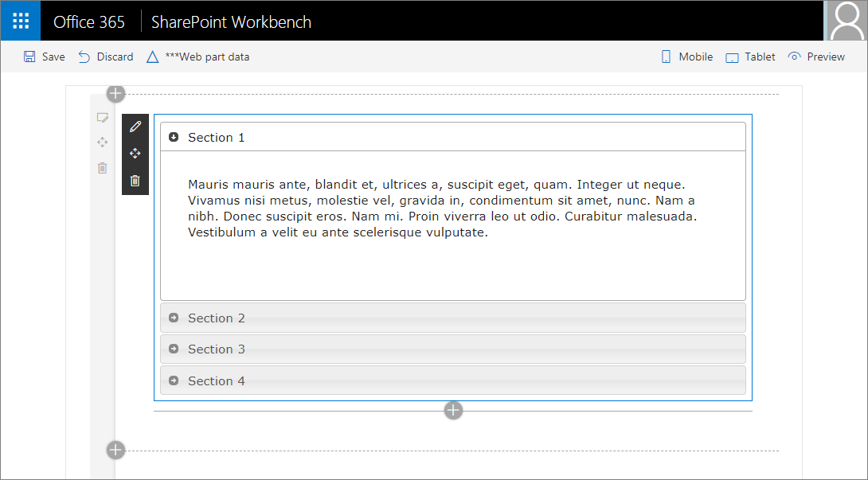Switch to Tablet preview mode
Screen dimensions: 868x480
[749, 57]
